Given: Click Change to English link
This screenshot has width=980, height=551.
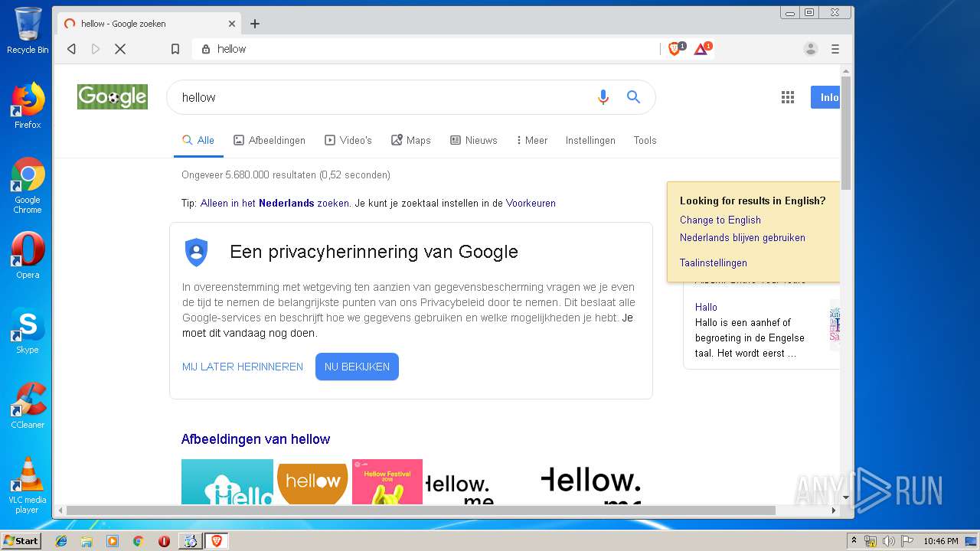Looking at the screenshot, I should (x=720, y=220).
